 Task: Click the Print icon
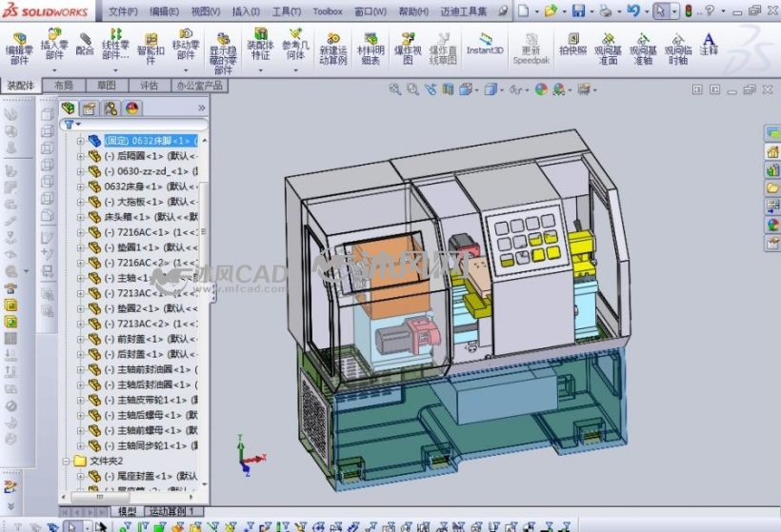pyautogui.click(x=606, y=10)
